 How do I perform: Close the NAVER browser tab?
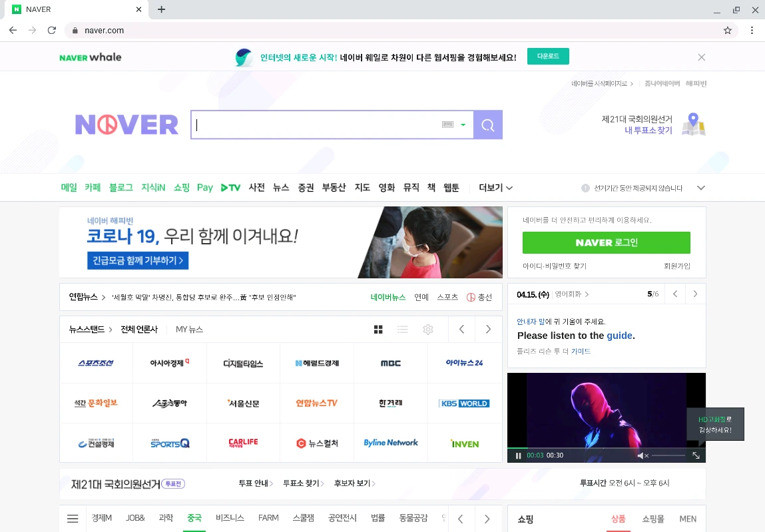pyautogui.click(x=138, y=9)
